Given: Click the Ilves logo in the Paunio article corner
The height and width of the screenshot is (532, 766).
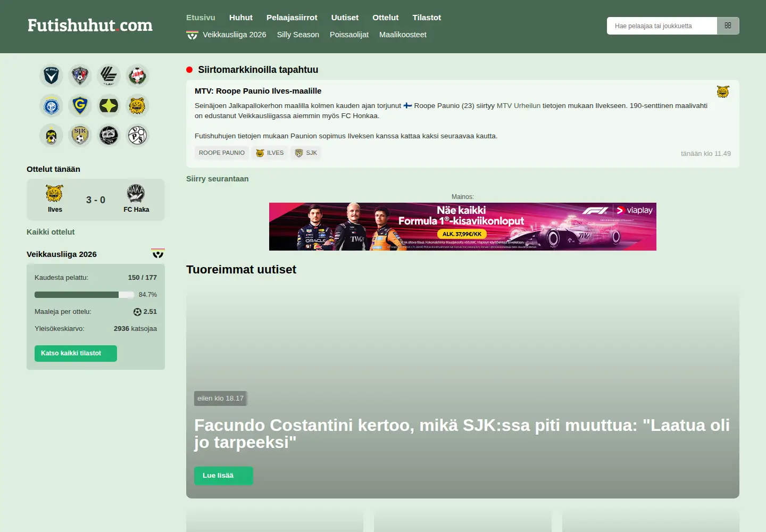Looking at the screenshot, I should coord(723,92).
